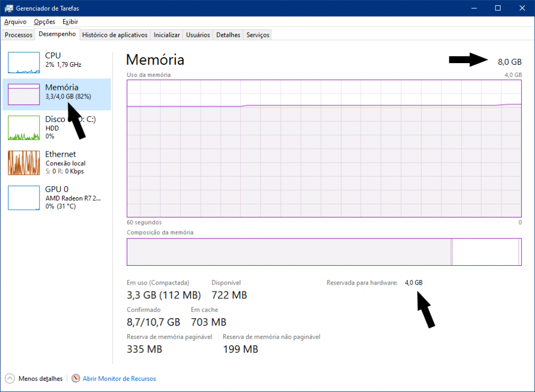535x392 pixels.
Task: Click Abrir Monitor de Recursos link
Action: click(119, 379)
